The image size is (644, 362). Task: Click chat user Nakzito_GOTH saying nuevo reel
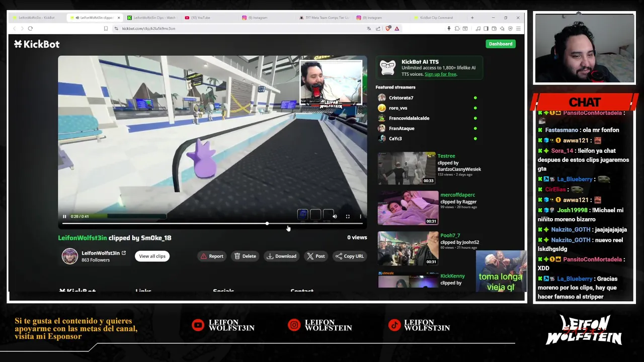point(571,240)
